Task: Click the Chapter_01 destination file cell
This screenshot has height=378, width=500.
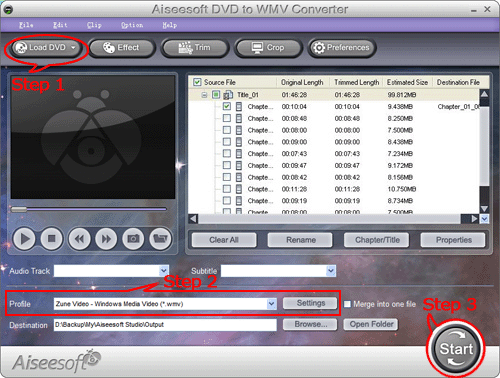Action: [458, 107]
